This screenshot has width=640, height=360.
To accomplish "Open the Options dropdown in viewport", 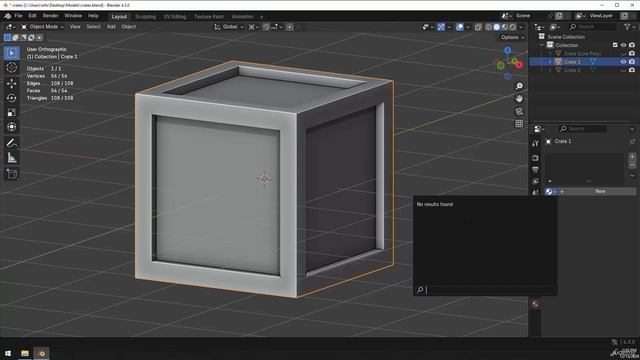I will (512, 38).
